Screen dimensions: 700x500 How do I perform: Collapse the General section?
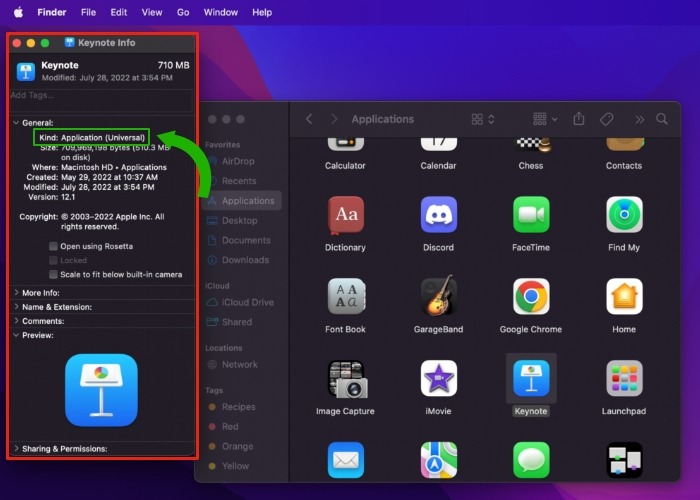(16, 122)
